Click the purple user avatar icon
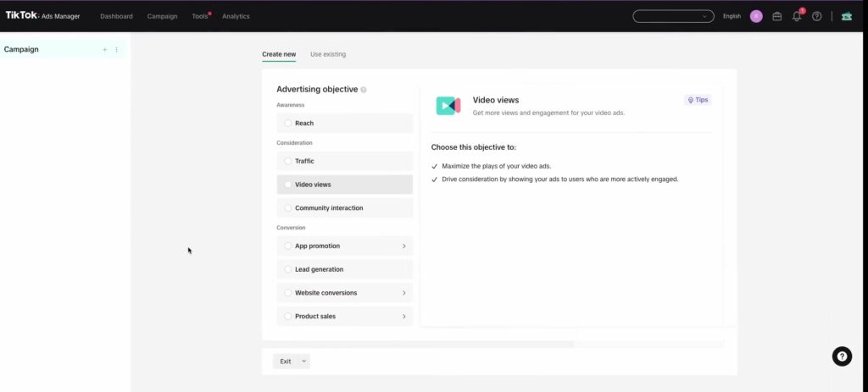Viewport: 868px width, 392px height. 756,17
